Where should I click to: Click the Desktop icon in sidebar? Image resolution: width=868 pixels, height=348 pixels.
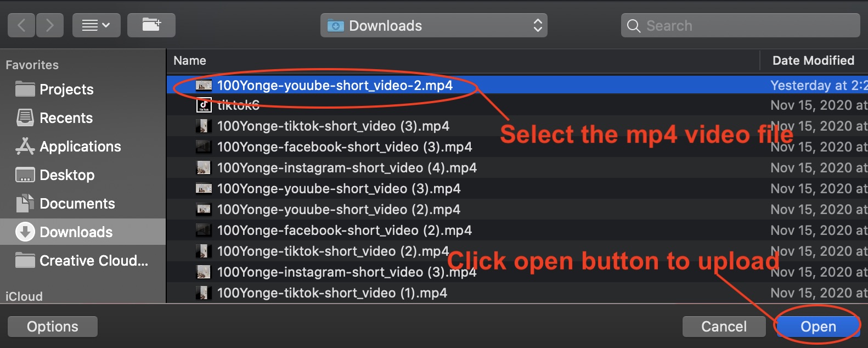click(25, 175)
